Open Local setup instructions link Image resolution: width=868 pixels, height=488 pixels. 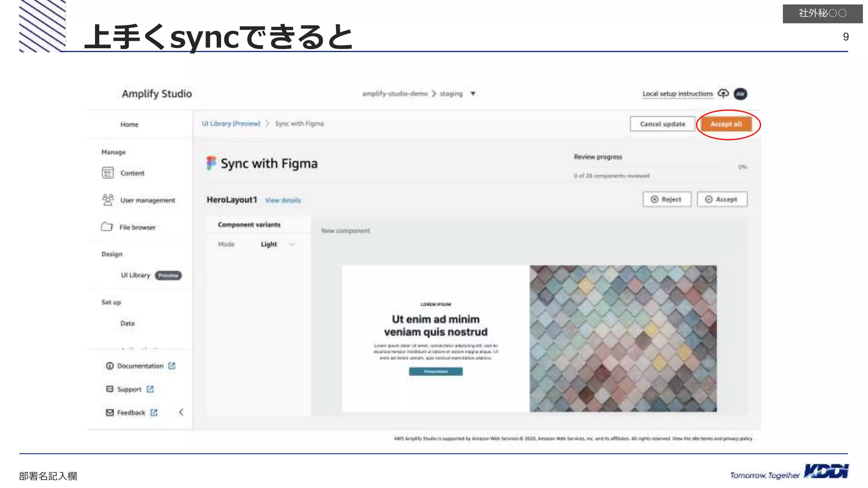678,94
